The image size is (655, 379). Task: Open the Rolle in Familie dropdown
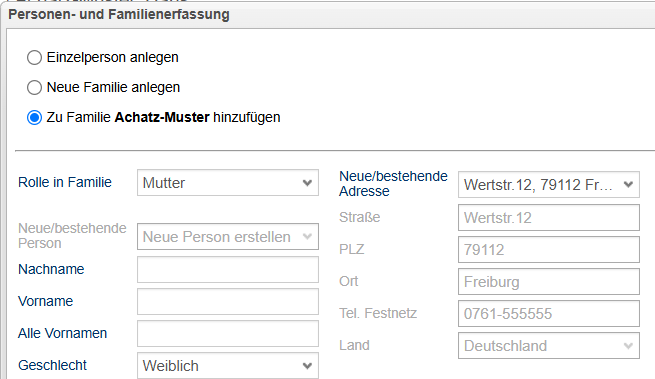[x=228, y=183]
